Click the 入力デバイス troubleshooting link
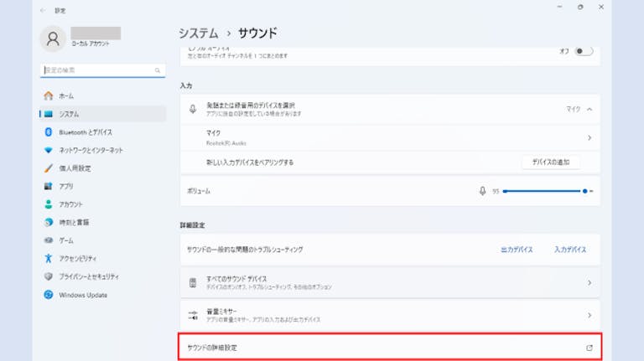 570,250
